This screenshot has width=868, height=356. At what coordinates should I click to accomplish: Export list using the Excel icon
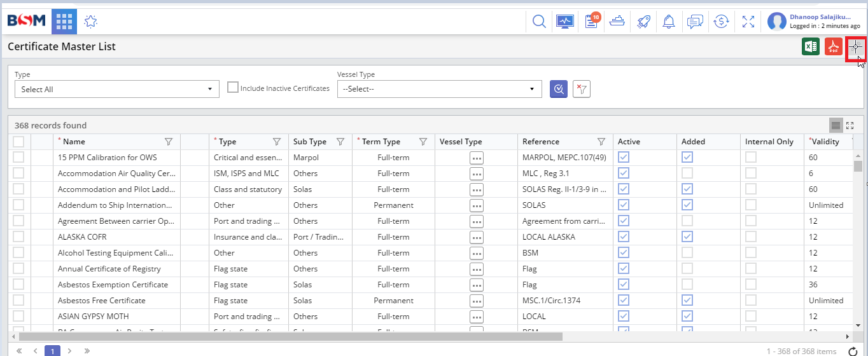pos(810,47)
